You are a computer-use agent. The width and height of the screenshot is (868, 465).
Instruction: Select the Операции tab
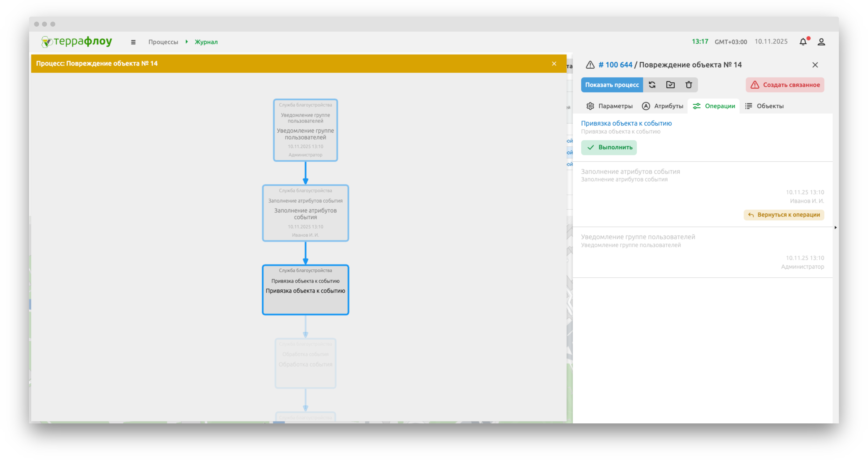[x=714, y=106]
